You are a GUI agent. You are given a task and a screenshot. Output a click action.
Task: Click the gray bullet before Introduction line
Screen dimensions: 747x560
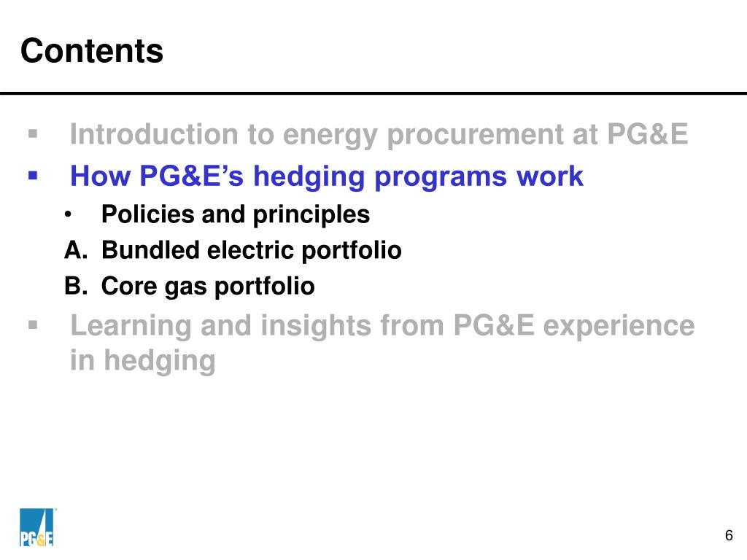pos(33,133)
